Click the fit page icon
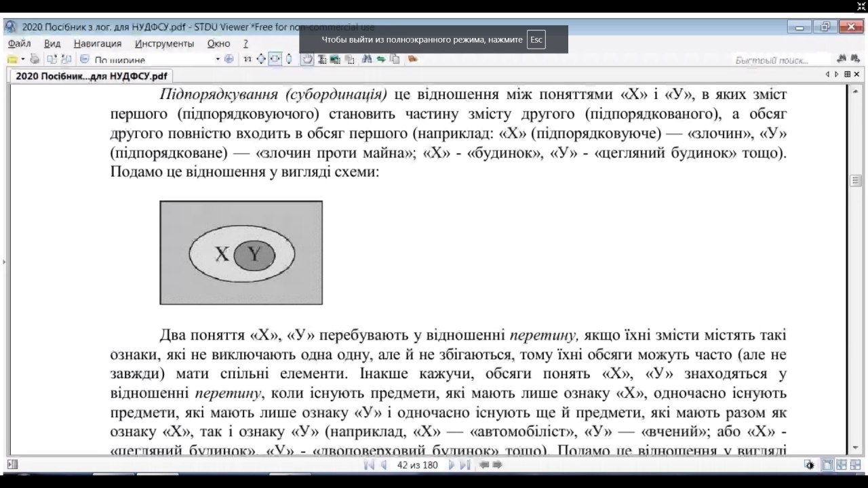The width and height of the screenshot is (868, 488). [261, 59]
